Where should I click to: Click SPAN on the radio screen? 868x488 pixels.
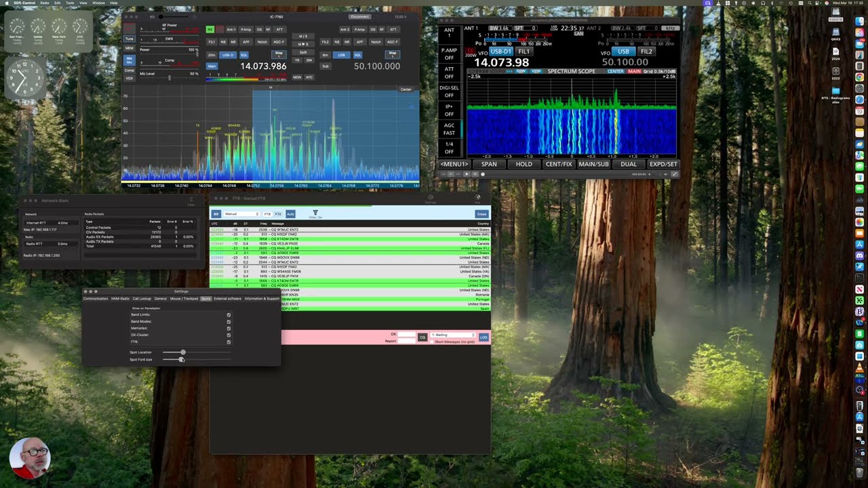pos(489,164)
